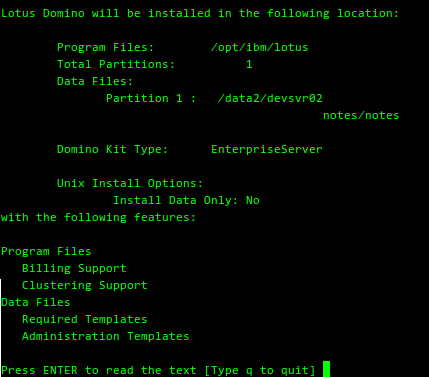The height and width of the screenshot is (377, 429).
Task: Click the Program Files feature heading
Action: (x=46, y=251)
